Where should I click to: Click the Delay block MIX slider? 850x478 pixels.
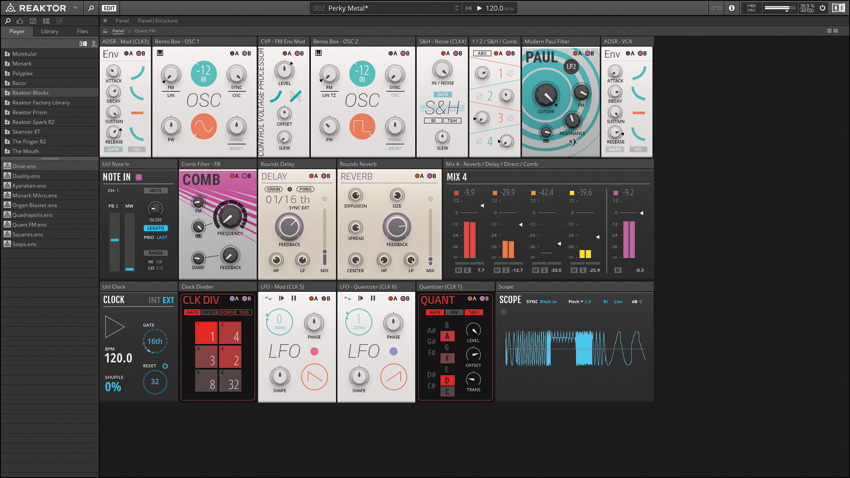click(x=324, y=248)
